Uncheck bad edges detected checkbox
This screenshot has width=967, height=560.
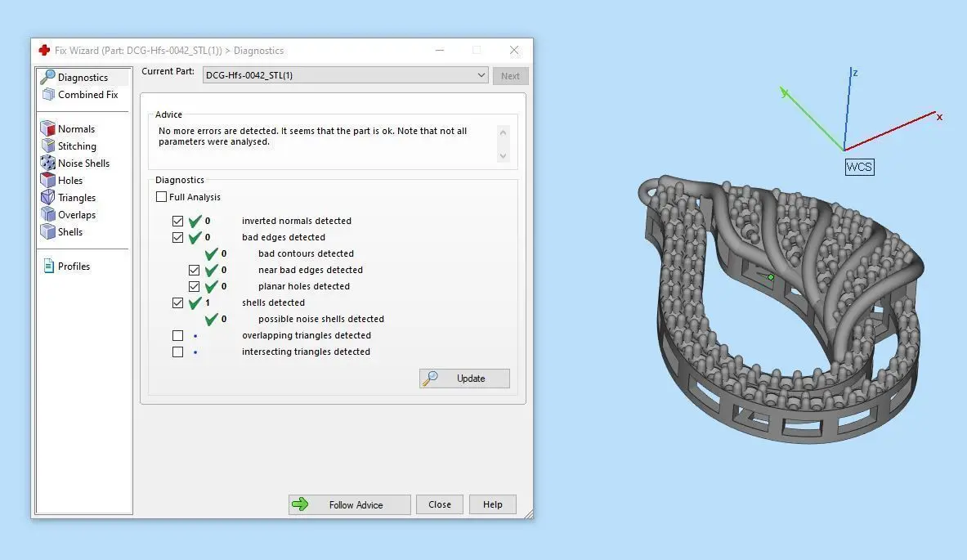177,237
